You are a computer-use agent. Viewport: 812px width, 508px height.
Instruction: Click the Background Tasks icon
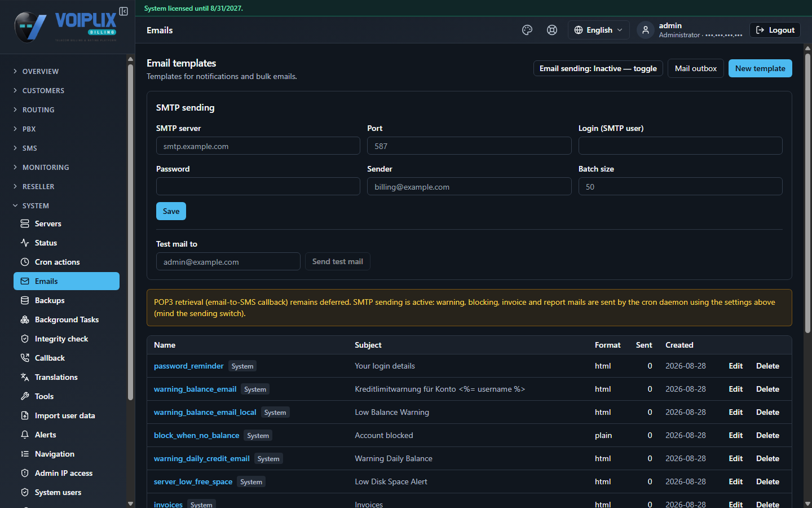coord(25,319)
